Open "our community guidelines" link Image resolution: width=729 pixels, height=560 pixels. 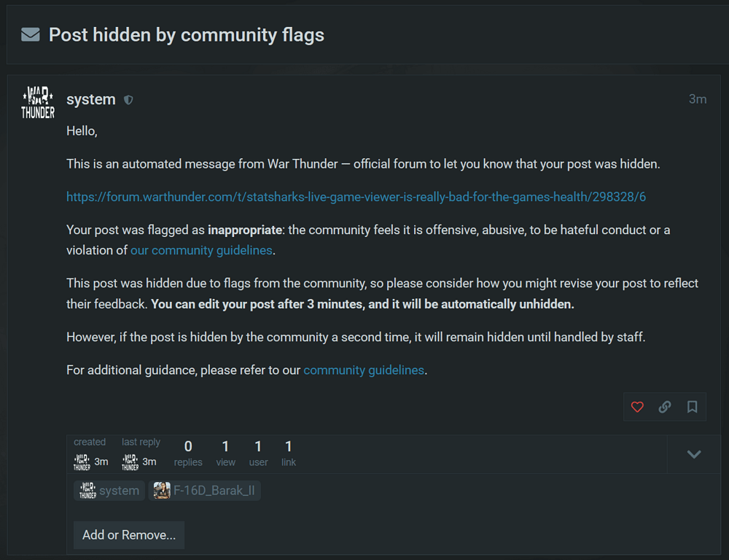click(x=201, y=250)
